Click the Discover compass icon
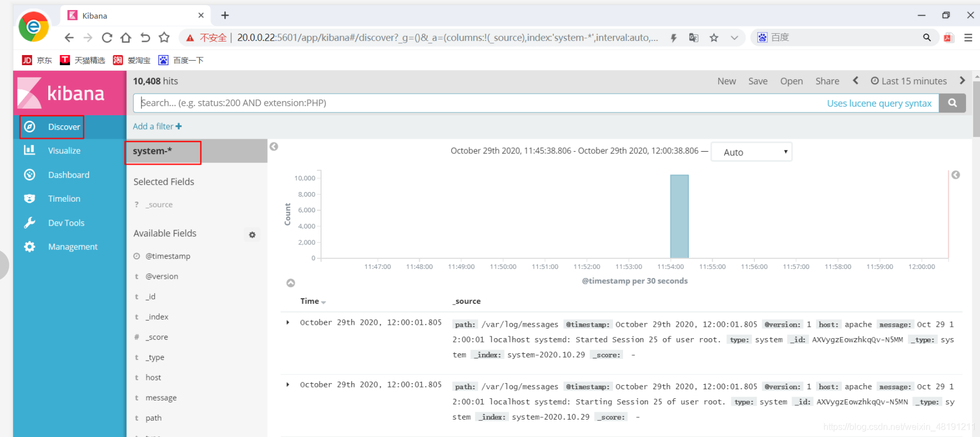 [30, 127]
